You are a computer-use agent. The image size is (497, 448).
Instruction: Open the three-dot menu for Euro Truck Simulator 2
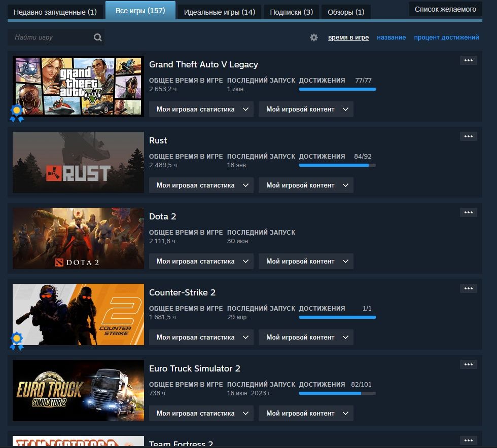[469, 364]
